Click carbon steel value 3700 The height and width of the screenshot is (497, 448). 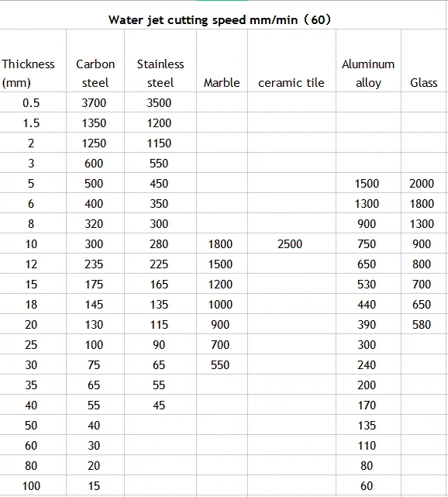pyautogui.click(x=94, y=102)
